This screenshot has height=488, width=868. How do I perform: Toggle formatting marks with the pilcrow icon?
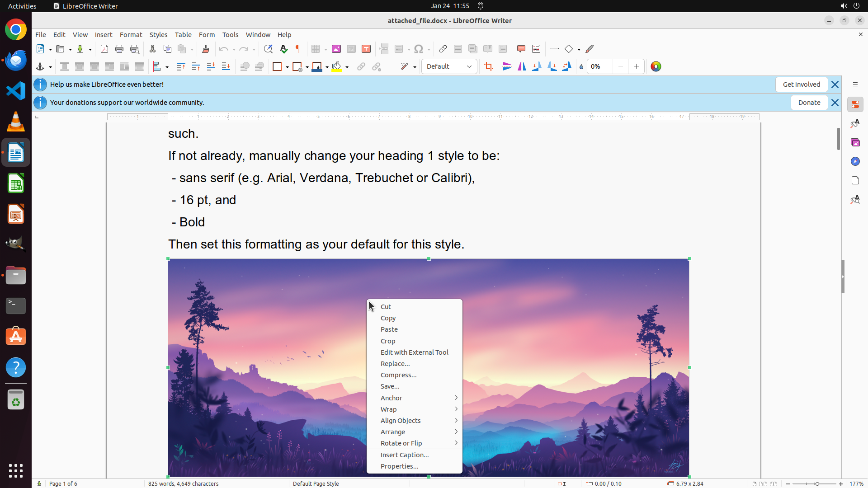click(298, 49)
